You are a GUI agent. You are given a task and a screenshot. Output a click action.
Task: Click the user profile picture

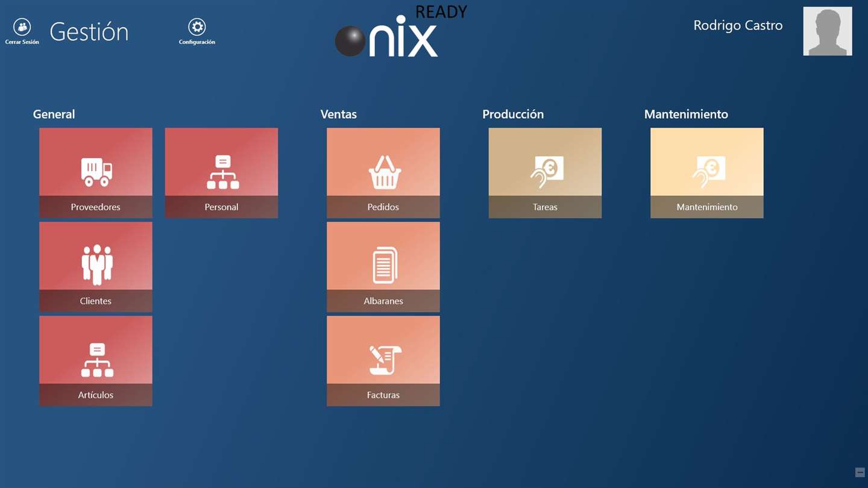(x=828, y=31)
